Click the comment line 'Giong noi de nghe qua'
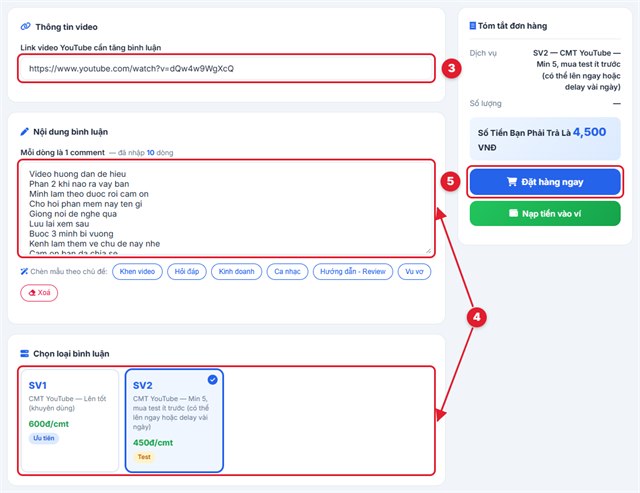The width and height of the screenshot is (640, 493). pos(73,214)
